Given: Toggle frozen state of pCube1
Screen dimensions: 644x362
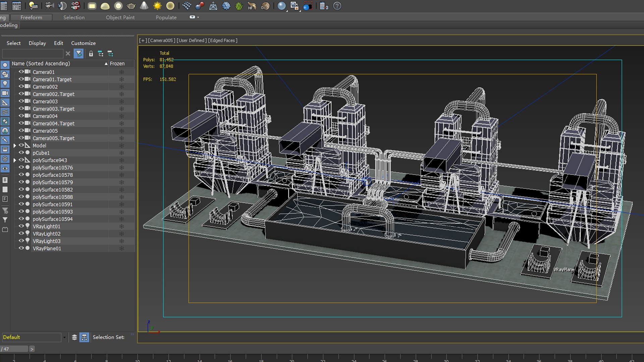Looking at the screenshot, I should tap(121, 153).
